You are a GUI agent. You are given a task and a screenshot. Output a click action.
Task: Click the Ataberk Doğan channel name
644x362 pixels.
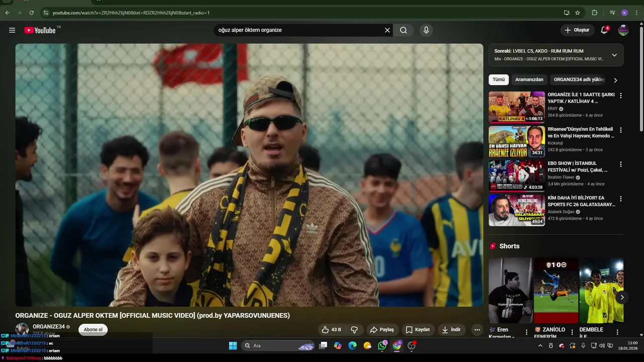click(x=561, y=212)
